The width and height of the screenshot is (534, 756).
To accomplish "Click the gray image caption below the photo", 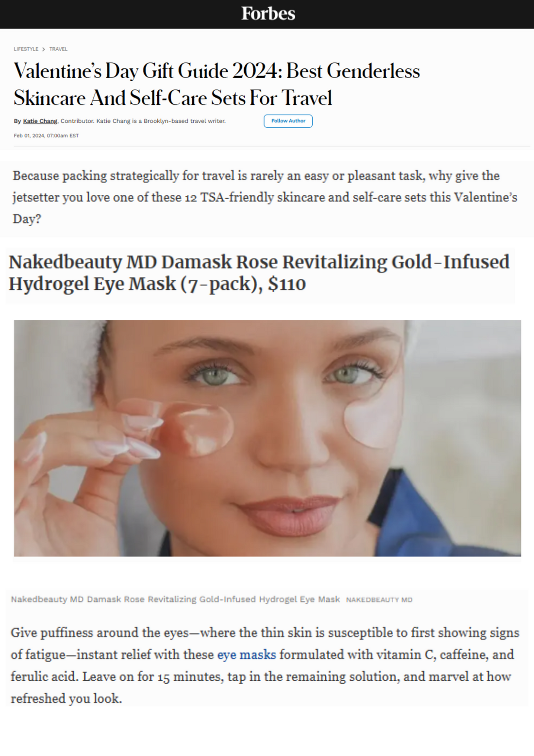I will tap(175, 599).
